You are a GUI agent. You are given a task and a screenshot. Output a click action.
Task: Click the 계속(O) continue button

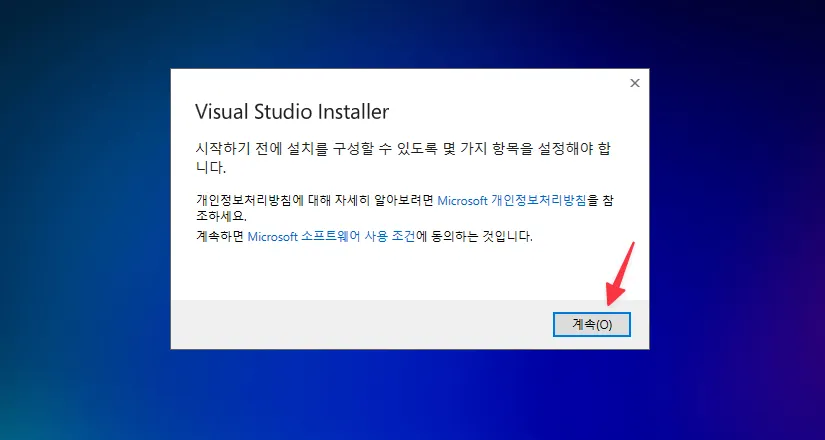591,324
